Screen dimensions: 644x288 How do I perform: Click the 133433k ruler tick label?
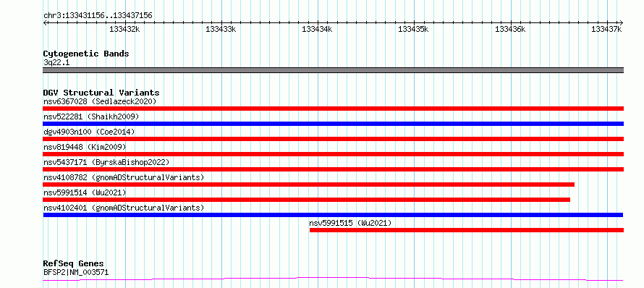221,29
